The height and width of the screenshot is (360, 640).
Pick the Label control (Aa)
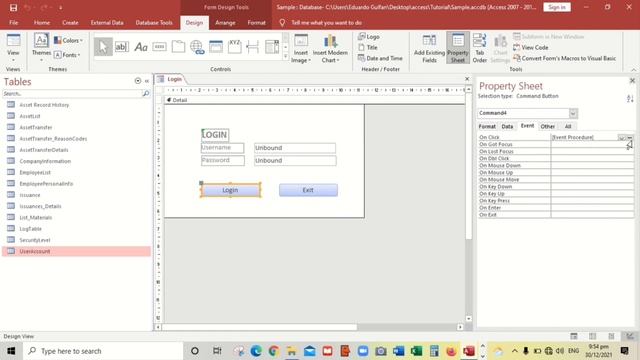click(141, 47)
